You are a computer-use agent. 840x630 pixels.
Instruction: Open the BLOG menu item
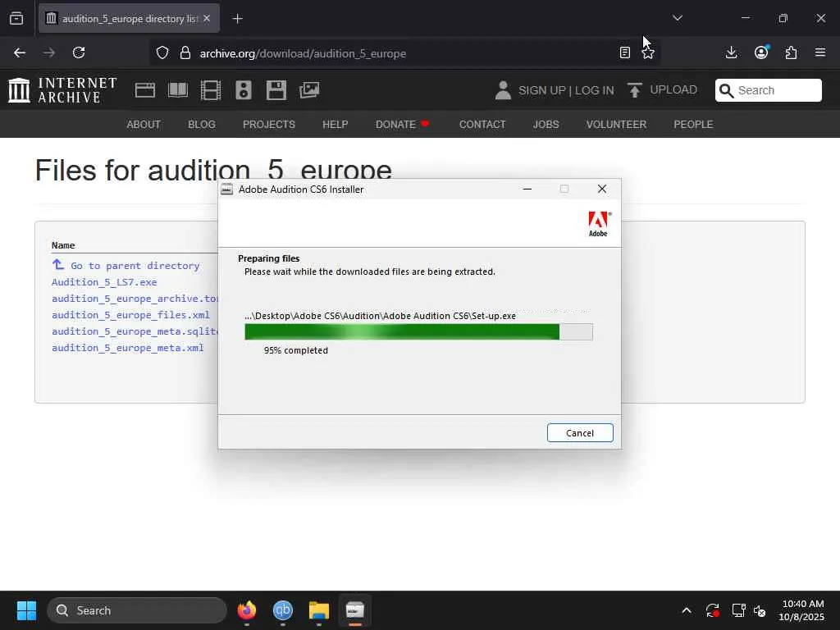point(202,125)
